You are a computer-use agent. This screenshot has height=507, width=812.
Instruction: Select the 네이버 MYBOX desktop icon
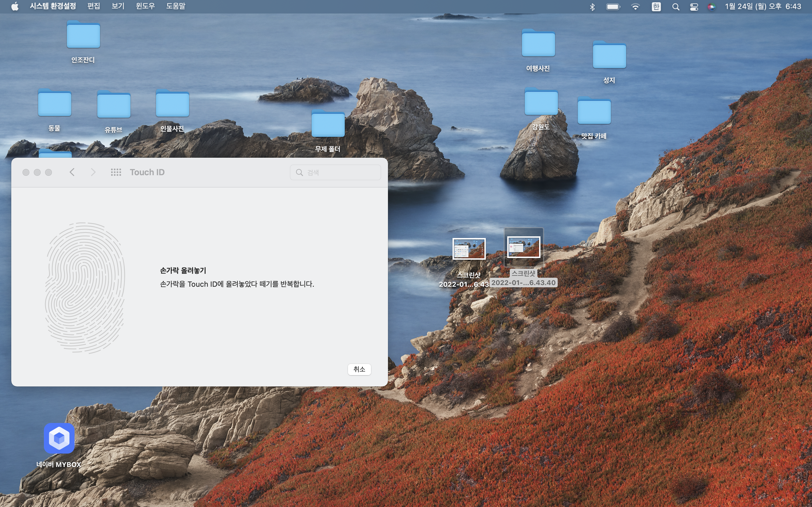[59, 439]
